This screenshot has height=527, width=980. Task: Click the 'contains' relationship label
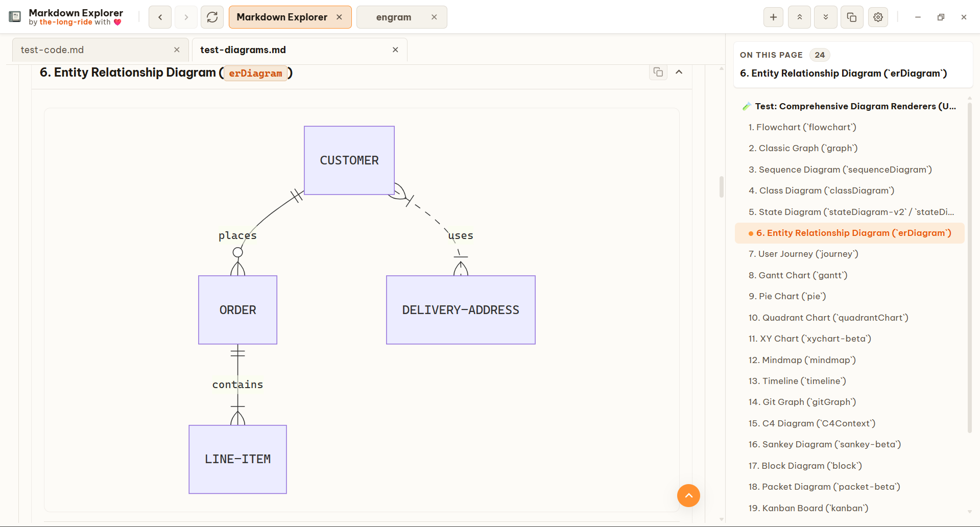pos(237,385)
